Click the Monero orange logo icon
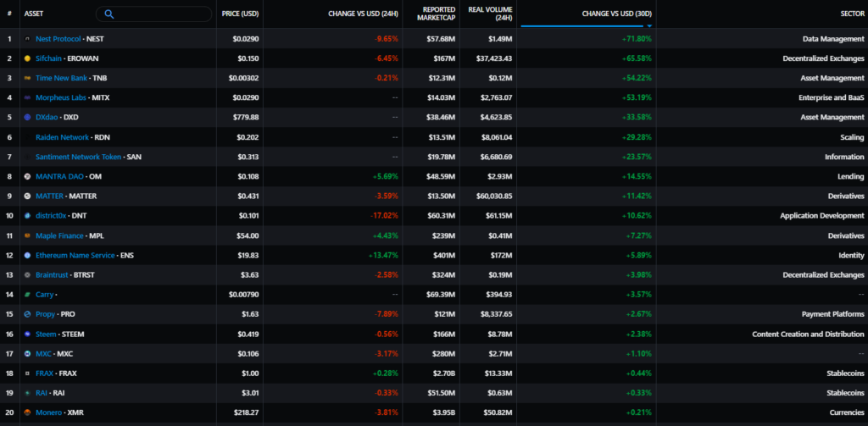868x426 pixels. pos(27,412)
